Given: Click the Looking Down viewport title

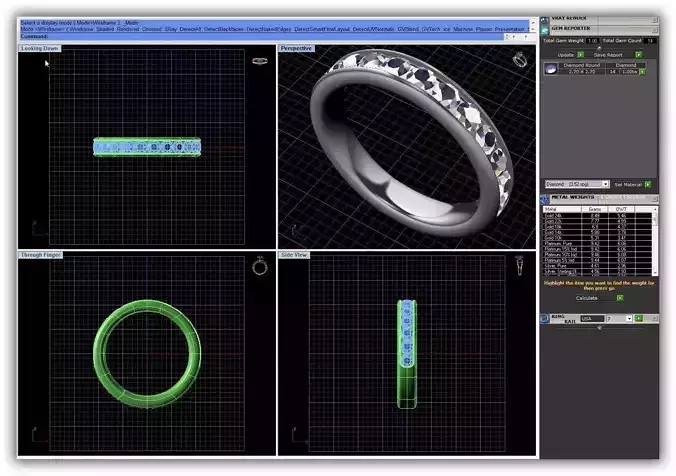Looking at the screenshot, I should 39,48.
